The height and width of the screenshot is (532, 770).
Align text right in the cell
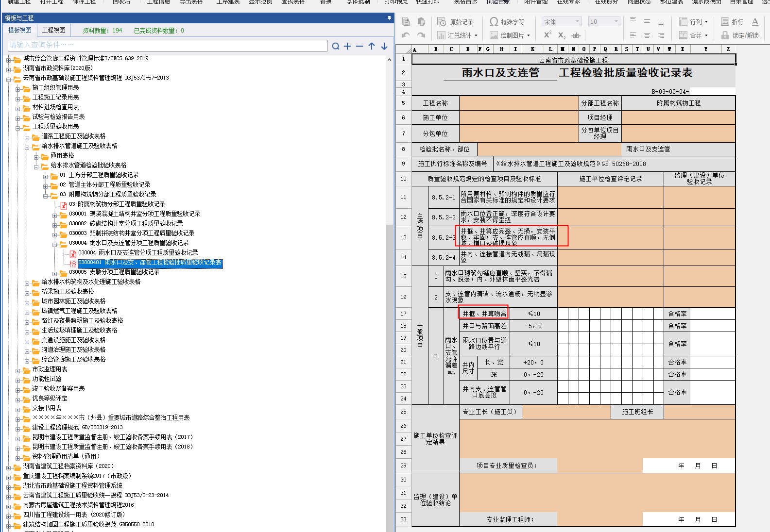pyautogui.click(x=661, y=35)
